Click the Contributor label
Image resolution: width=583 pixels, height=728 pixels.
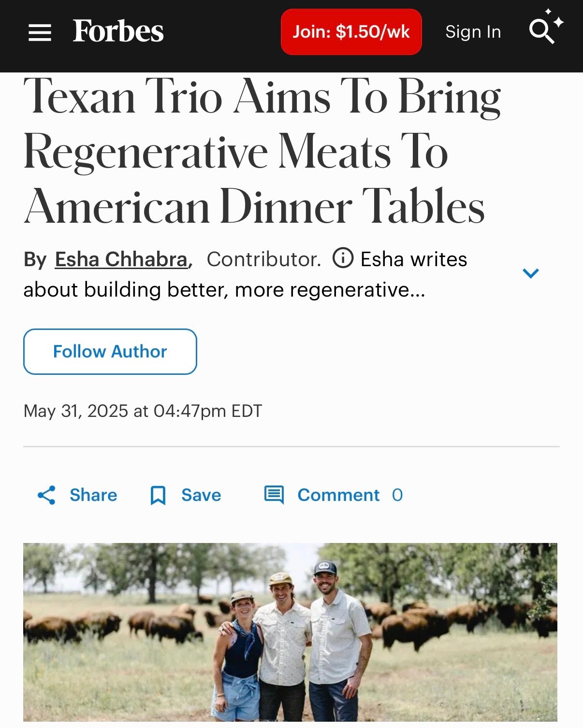264,259
